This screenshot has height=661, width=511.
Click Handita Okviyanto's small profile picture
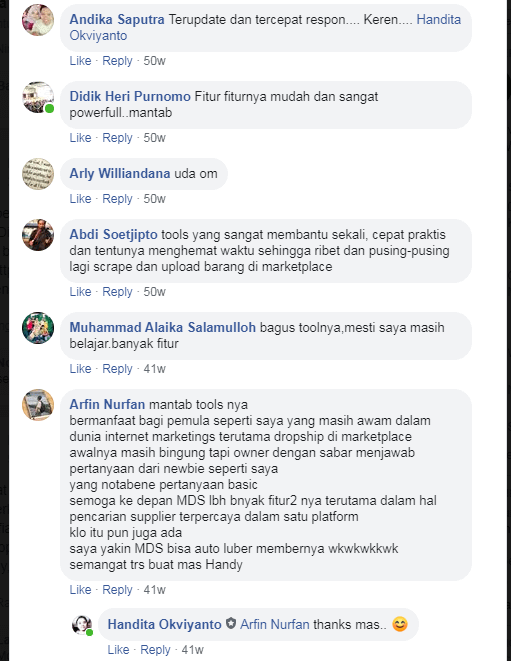[x=82, y=625]
